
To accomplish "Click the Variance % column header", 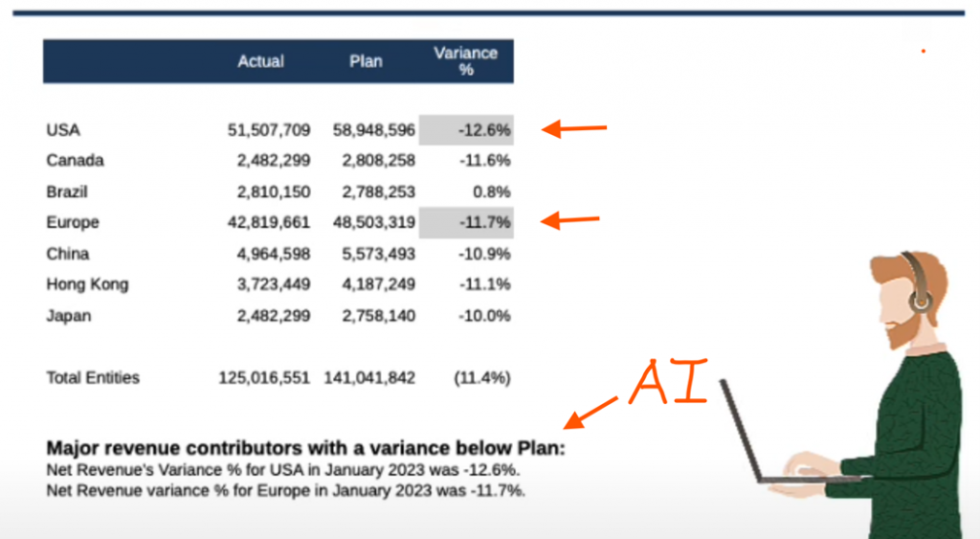I will point(465,61).
